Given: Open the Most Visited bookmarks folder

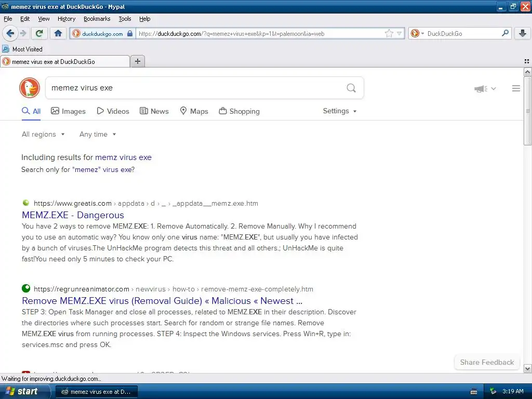Looking at the screenshot, I should coord(22,49).
